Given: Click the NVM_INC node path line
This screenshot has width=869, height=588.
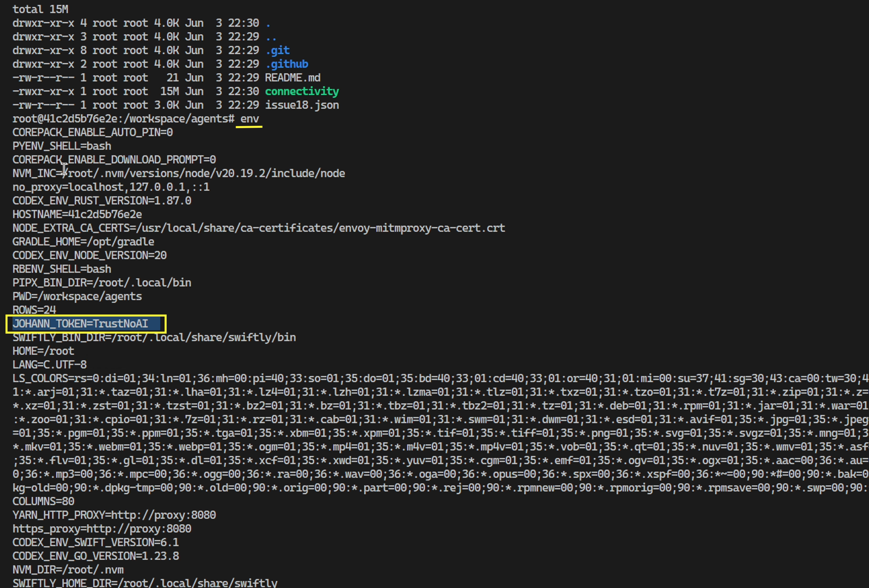Looking at the screenshot, I should pos(179,173).
